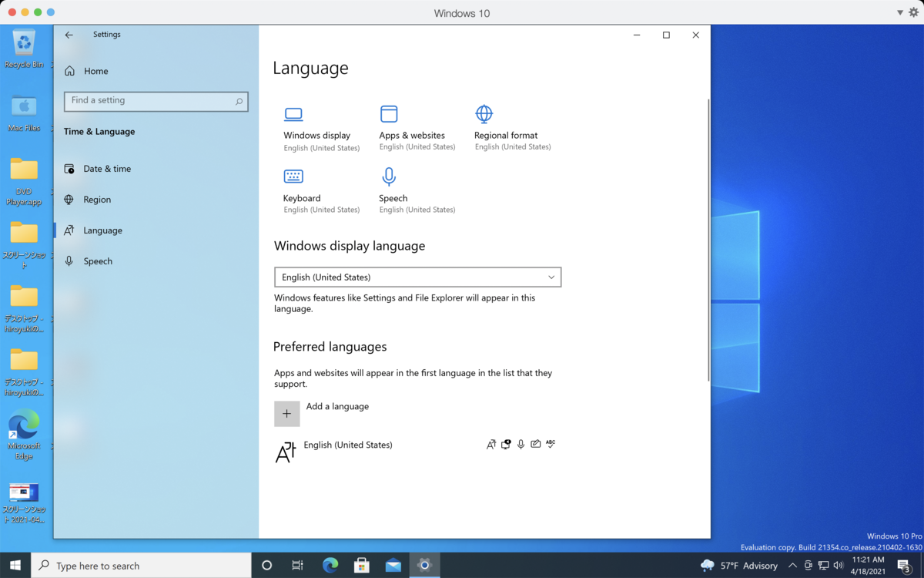
Task: Open the Parallels title bar dropdown arrow
Action: tap(900, 13)
